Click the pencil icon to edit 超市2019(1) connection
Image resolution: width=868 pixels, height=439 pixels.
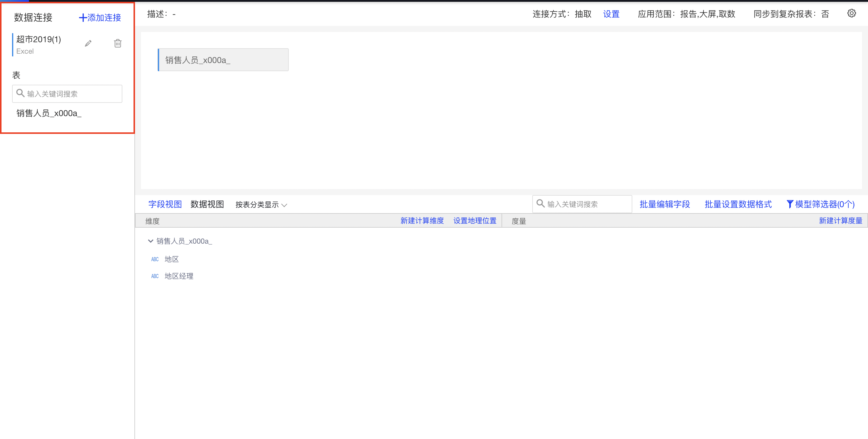click(88, 43)
